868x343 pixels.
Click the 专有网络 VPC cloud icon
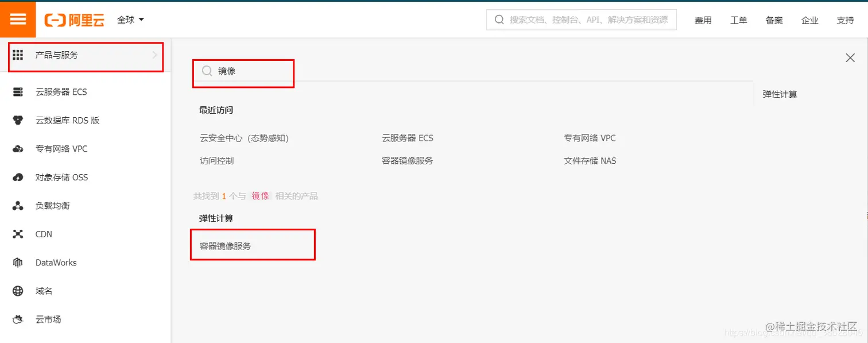18,149
